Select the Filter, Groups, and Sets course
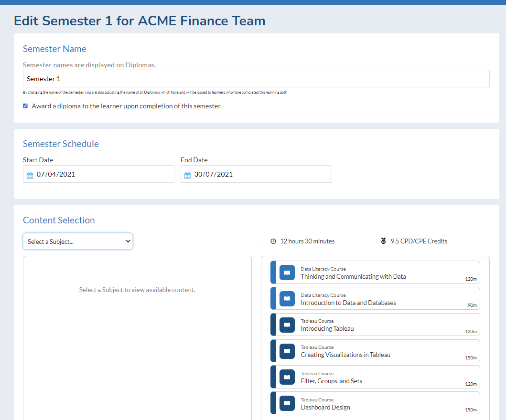This screenshot has height=420, width=506. pyautogui.click(x=331, y=381)
